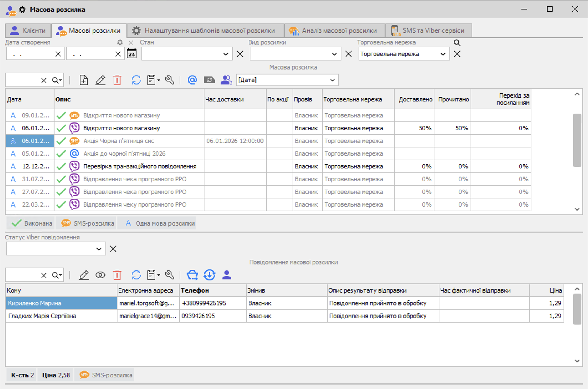The height and width of the screenshot is (389, 588).
Task: Expand the Вид розсилки dropdown
Action: tap(334, 54)
